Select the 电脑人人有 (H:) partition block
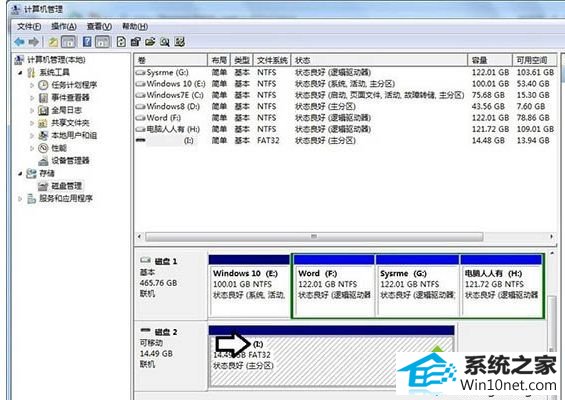 [x=501, y=286]
